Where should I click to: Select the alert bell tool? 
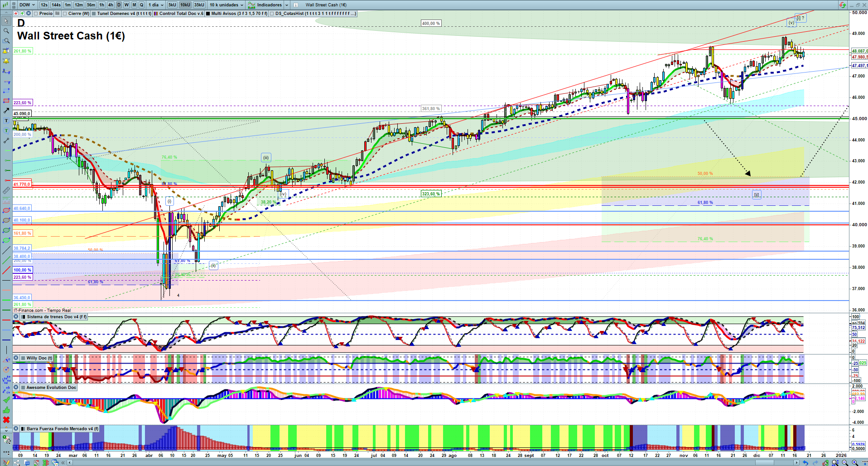(x=6, y=61)
